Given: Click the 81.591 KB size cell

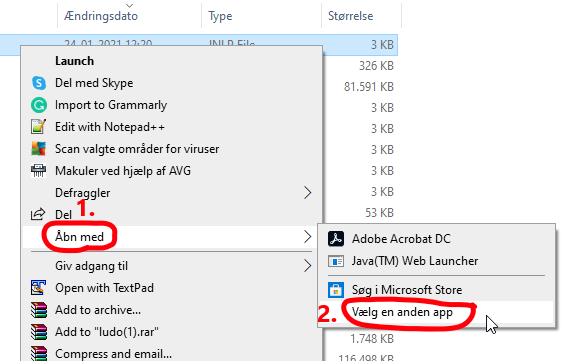Looking at the screenshot, I should pos(369,87).
